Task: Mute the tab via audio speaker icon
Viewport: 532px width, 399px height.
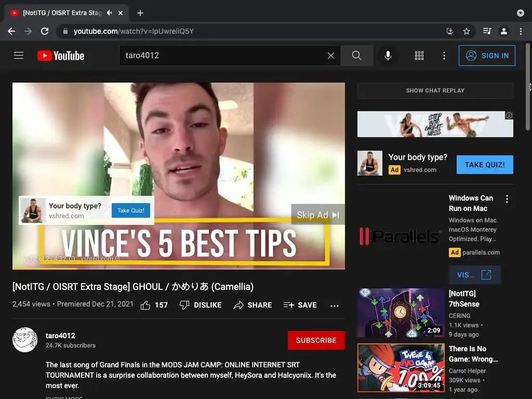Action: 109,13
